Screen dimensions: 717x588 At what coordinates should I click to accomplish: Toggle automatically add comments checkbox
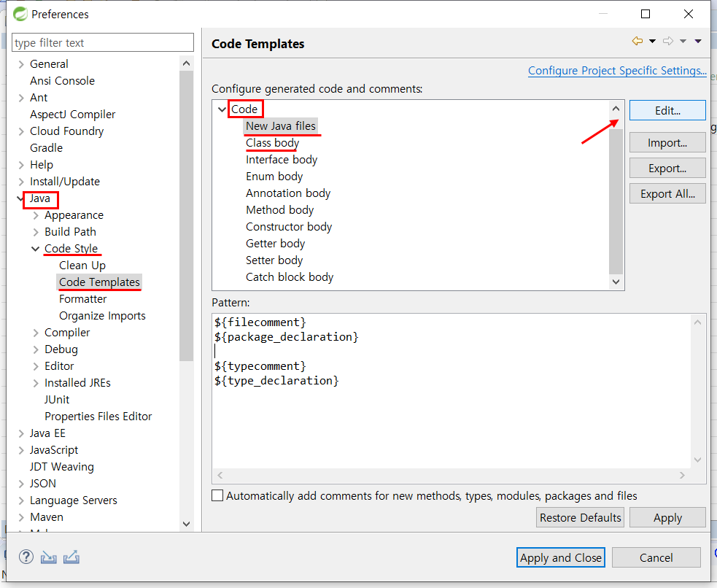217,495
